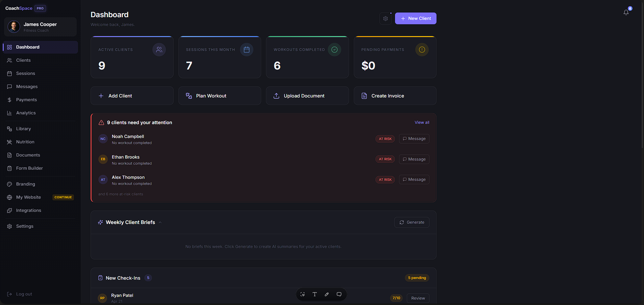Select the text tool in floating toolbar
Screen dimensions: 644x305
pos(315,294)
